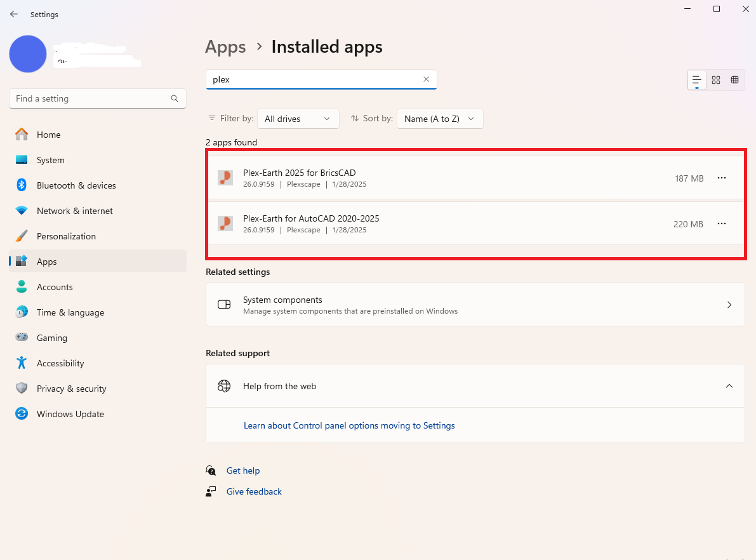The width and height of the screenshot is (756, 560).
Task: Open Bluetooth & devices settings
Action: [x=97, y=185]
